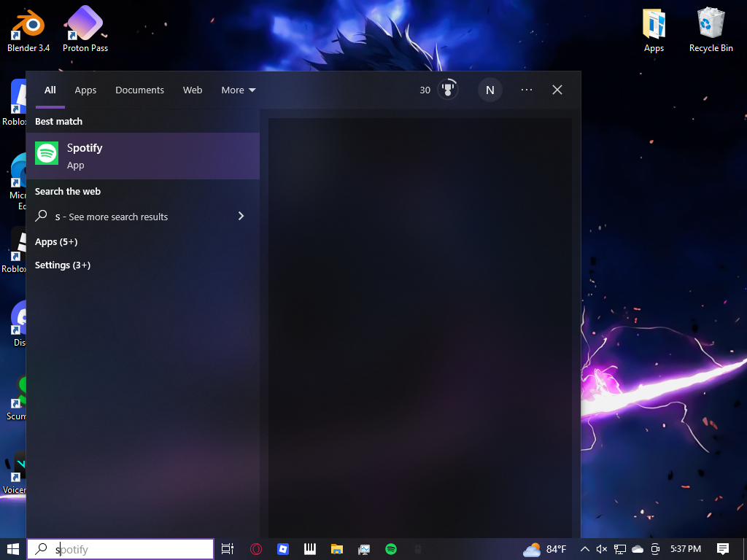Click the muted volume tray icon
Image resolution: width=747 pixels, height=560 pixels.
click(x=602, y=549)
